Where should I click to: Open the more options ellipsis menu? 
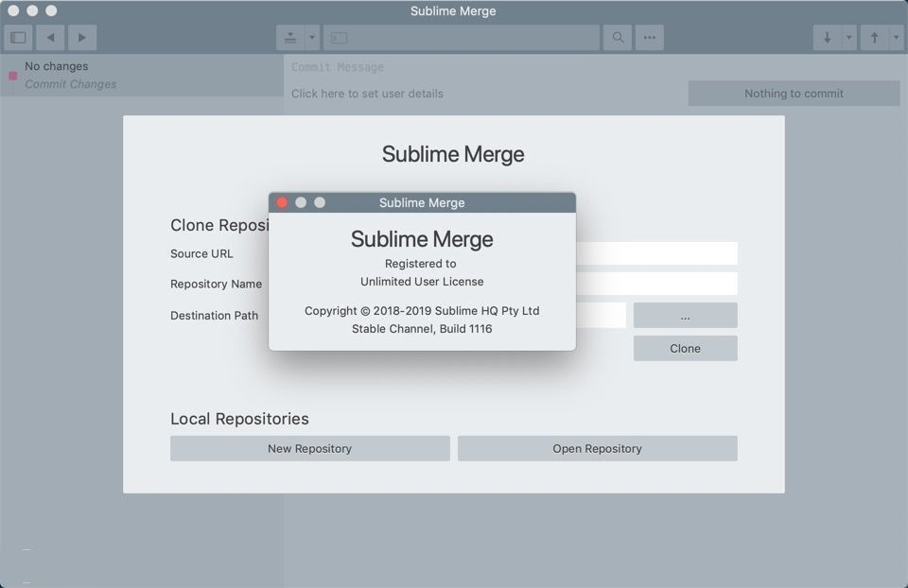[x=649, y=38]
